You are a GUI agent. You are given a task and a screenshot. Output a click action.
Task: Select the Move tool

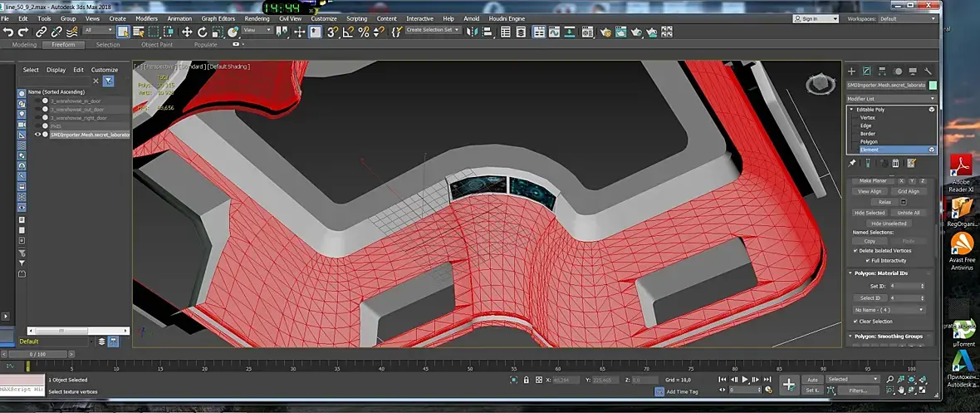187,32
